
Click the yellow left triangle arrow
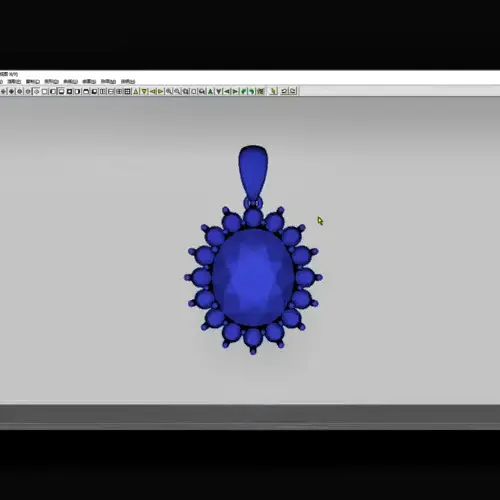point(152,91)
